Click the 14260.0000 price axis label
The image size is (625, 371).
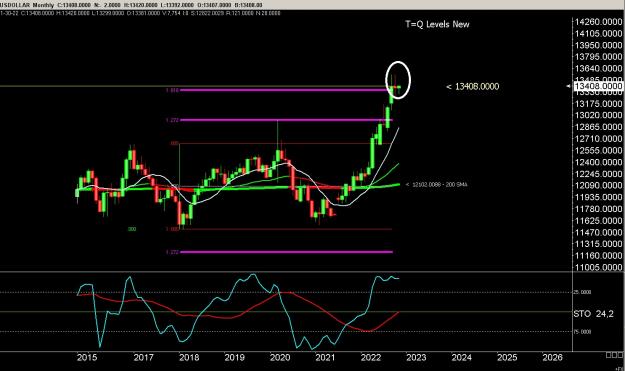pyautogui.click(x=598, y=22)
